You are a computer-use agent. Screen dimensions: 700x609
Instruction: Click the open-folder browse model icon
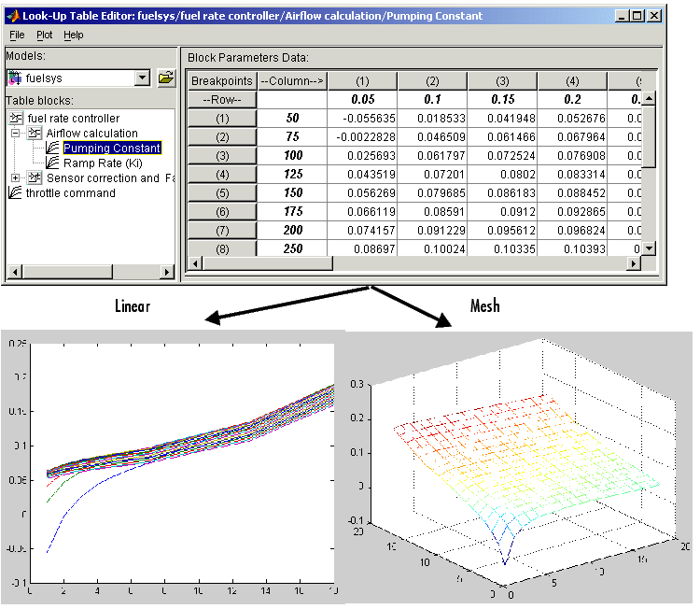point(166,78)
